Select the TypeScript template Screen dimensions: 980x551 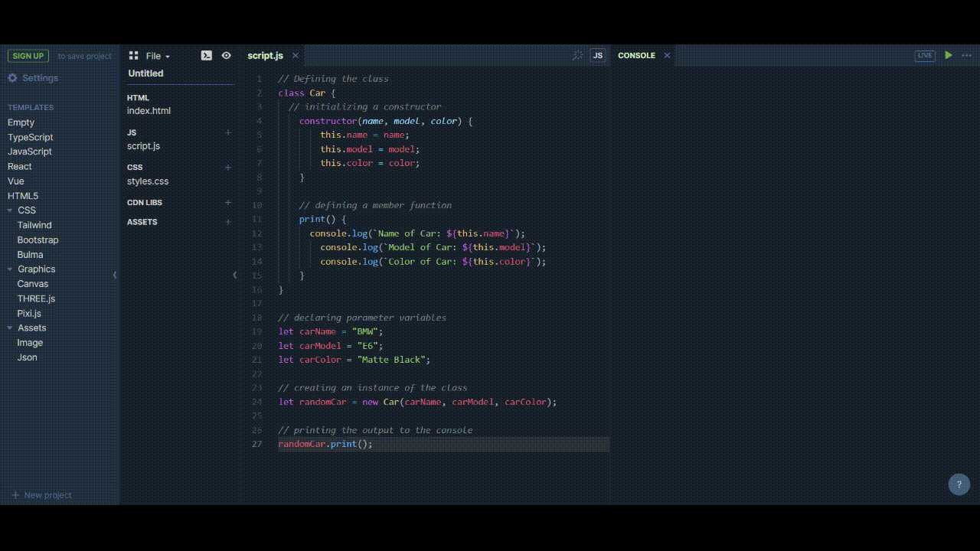[31, 137]
